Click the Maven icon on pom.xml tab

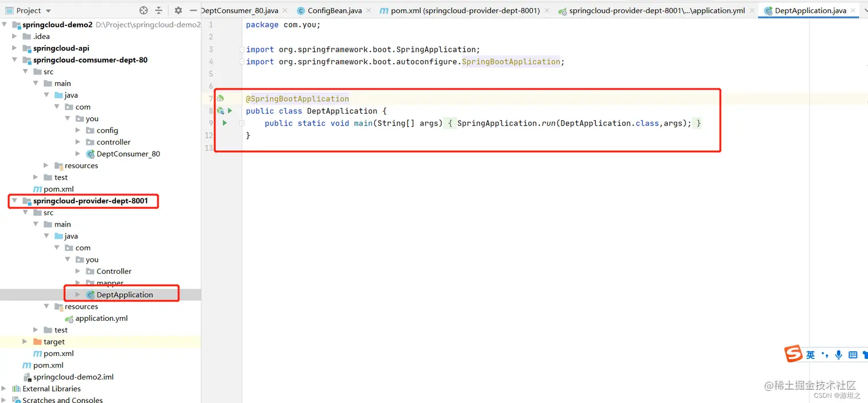pyautogui.click(x=384, y=11)
